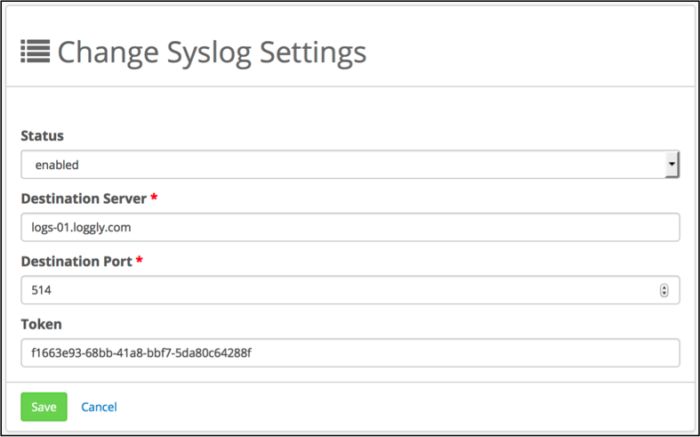
Task: Click the list icon beside the heading
Action: pos(36,52)
